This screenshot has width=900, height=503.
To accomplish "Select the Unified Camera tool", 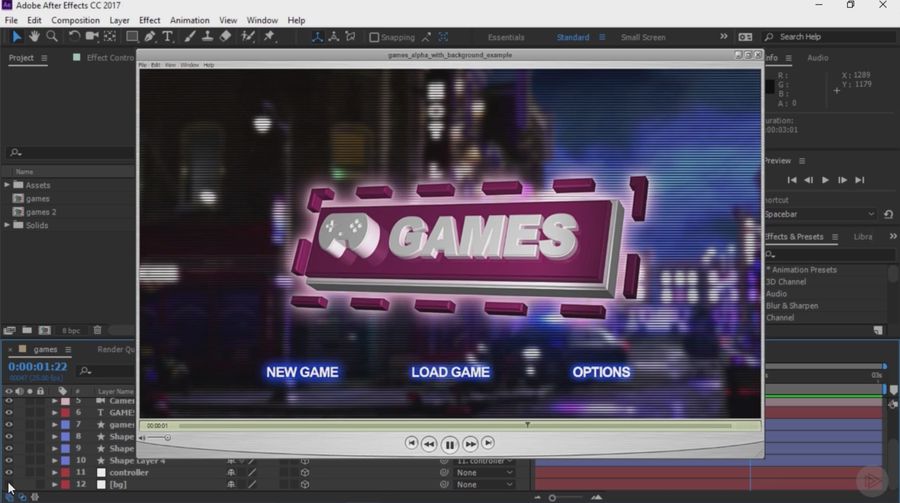I will [91, 37].
